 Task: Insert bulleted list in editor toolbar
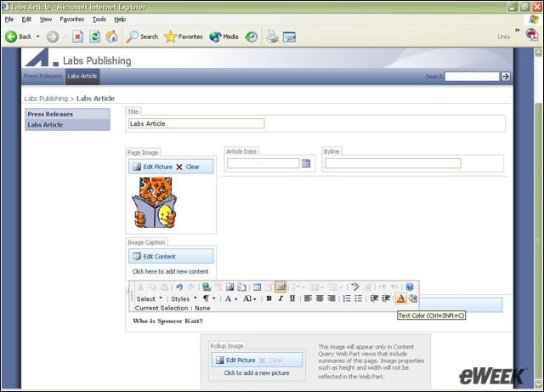359,298
